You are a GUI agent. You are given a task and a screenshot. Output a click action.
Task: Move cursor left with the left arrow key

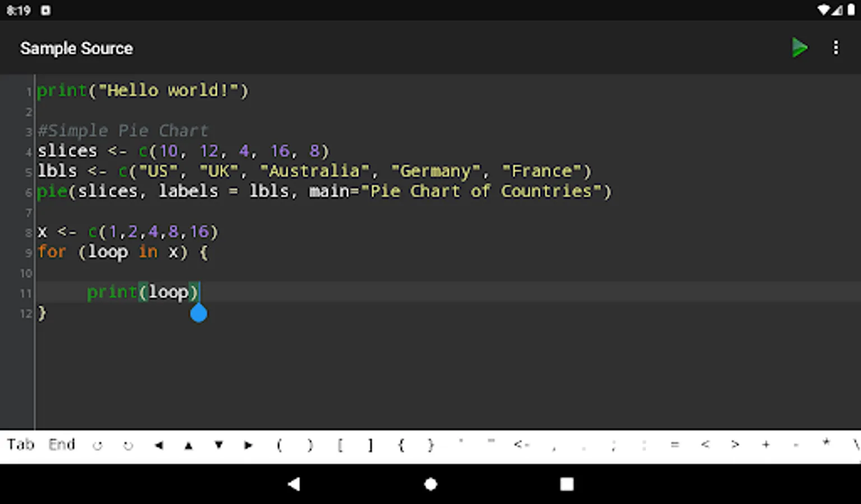point(159,446)
